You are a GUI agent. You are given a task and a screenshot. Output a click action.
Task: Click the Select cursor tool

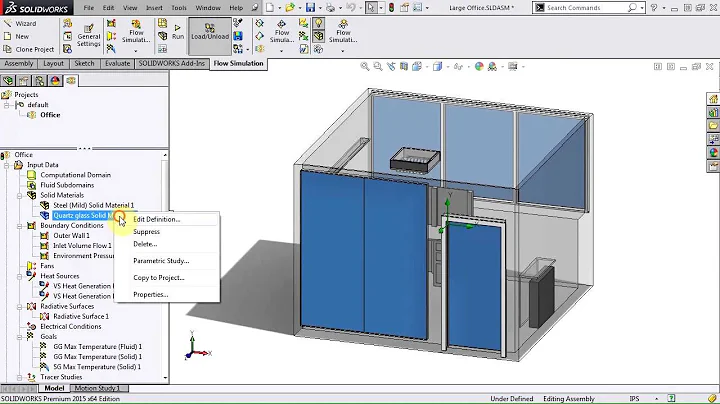(x=371, y=7)
